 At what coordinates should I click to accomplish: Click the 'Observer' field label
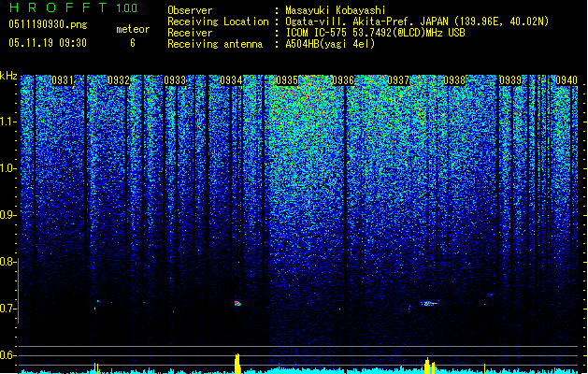coord(190,10)
